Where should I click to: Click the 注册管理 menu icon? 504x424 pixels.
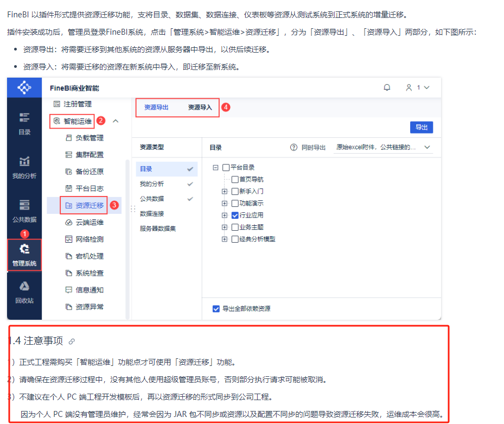coord(57,104)
